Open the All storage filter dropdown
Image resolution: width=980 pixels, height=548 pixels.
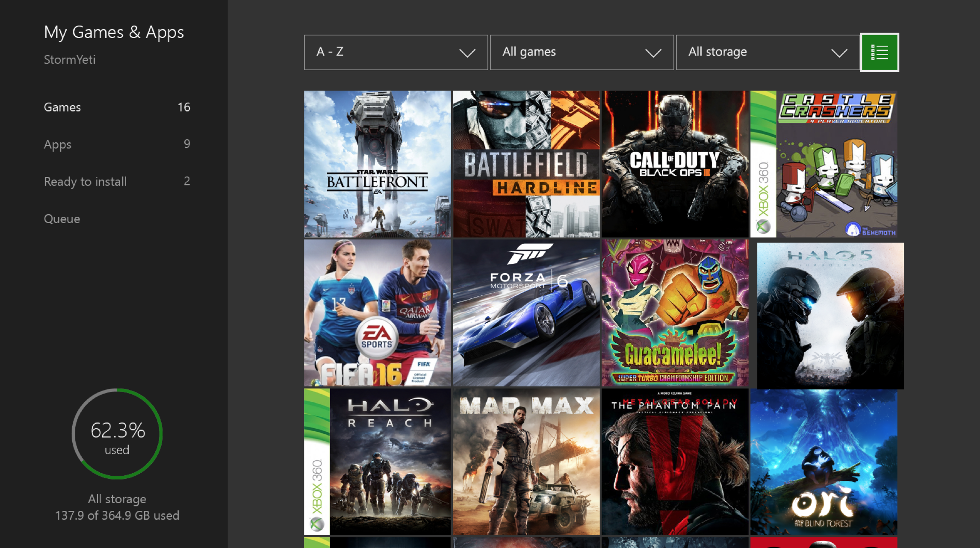click(x=767, y=52)
